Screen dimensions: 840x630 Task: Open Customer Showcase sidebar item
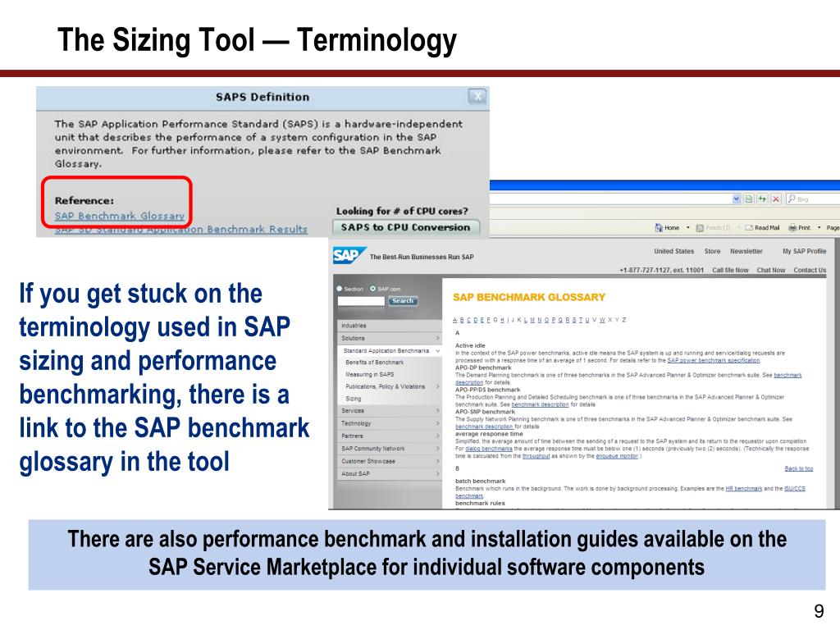tap(388, 461)
